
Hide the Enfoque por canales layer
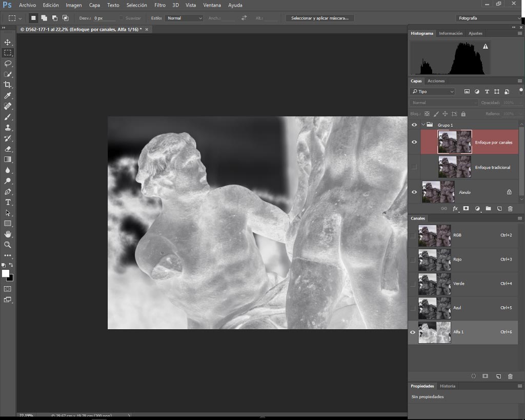point(414,142)
